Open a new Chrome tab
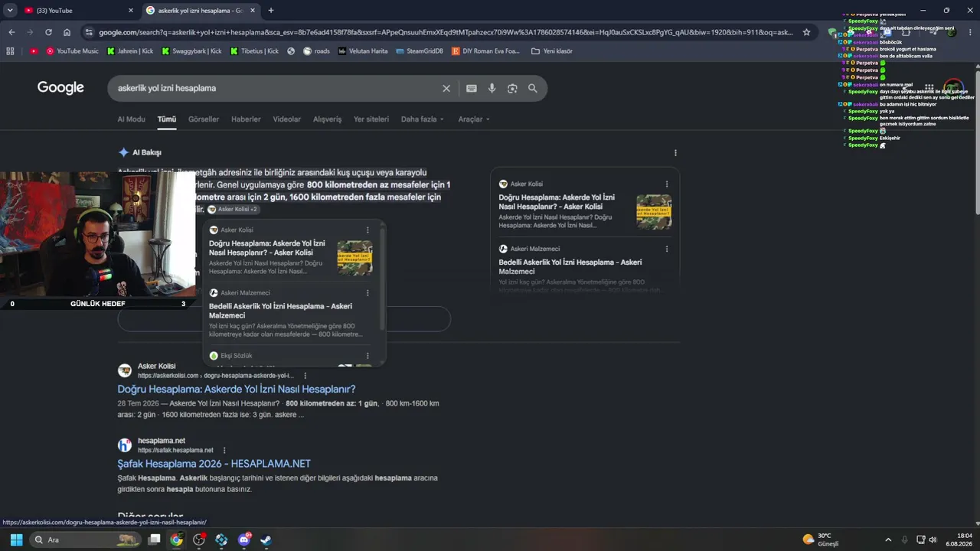980x551 pixels. click(271, 11)
